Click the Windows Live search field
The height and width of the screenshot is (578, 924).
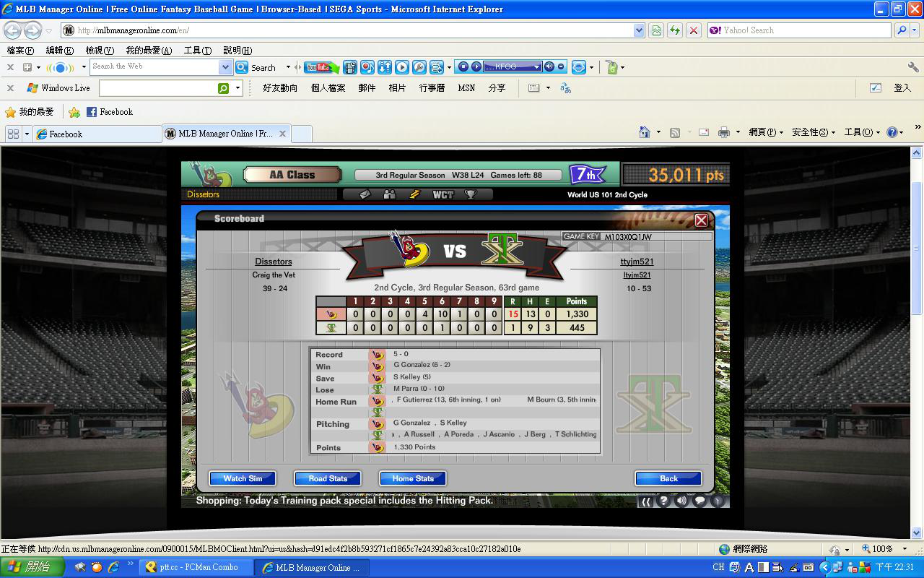click(159, 88)
